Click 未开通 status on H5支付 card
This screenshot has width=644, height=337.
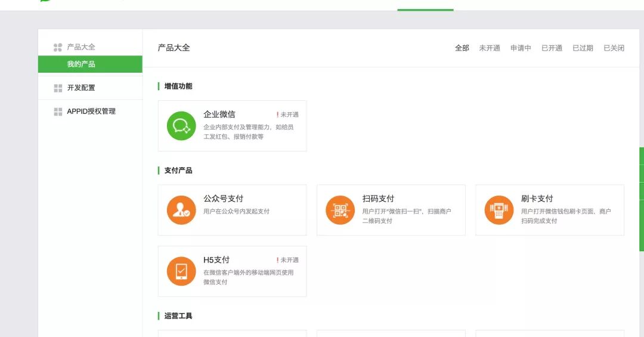click(290, 260)
